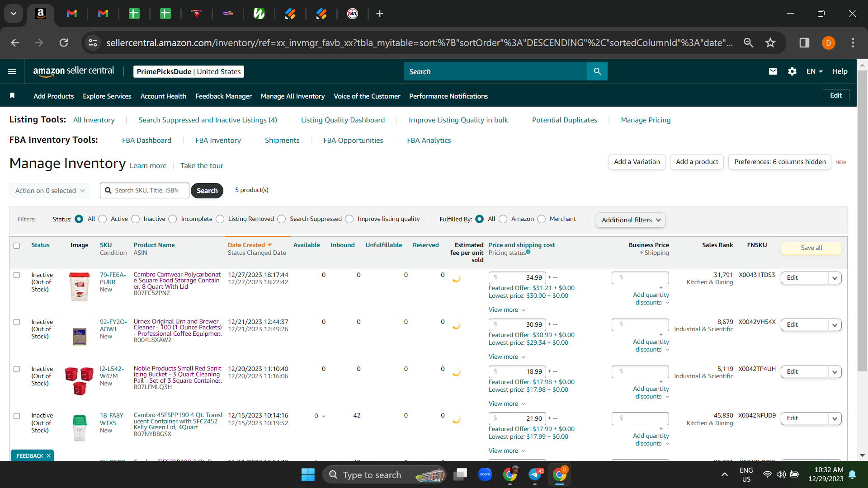
Task: Close the FEEDBACK tab with its X
Action: [x=48, y=455]
